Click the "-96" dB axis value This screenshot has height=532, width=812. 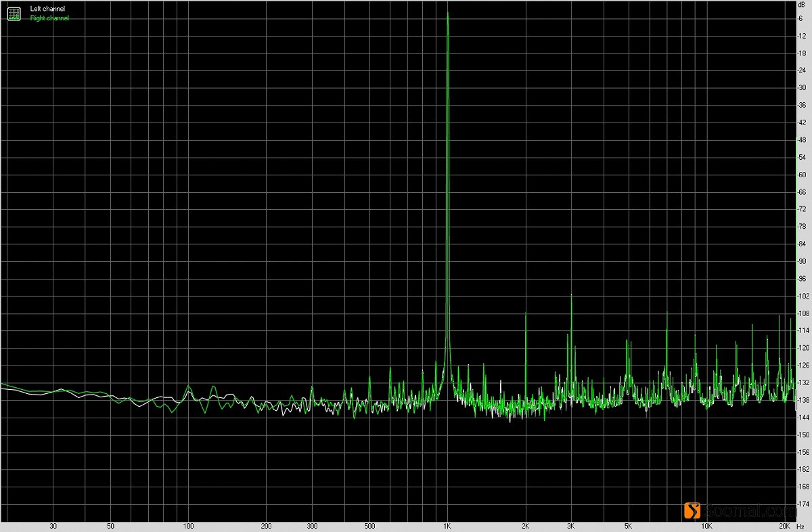coord(802,279)
